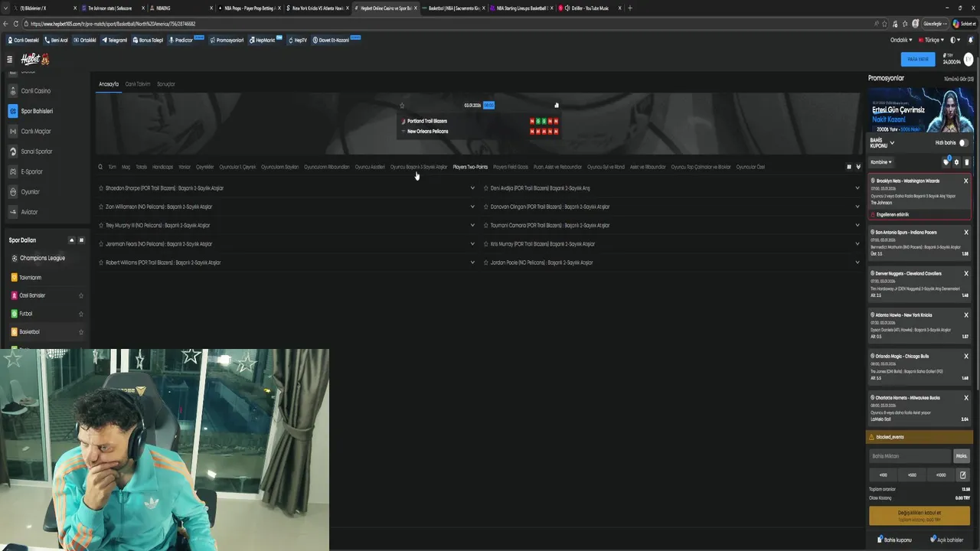The image size is (980, 551).
Task: Remove Orlando Magic - Chicago Bulls bet
Action: [965, 356]
